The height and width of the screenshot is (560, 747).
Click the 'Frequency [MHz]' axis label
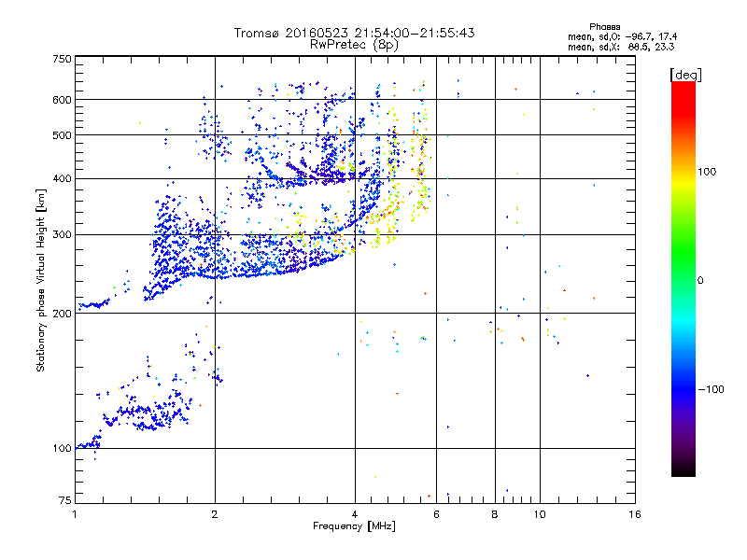[354, 526]
